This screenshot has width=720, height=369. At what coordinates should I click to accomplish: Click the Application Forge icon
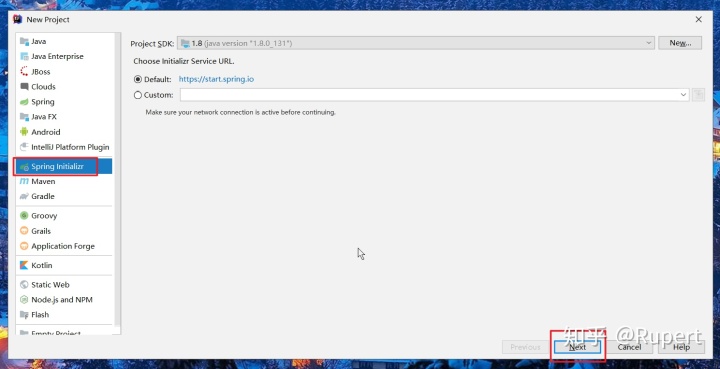tap(24, 246)
